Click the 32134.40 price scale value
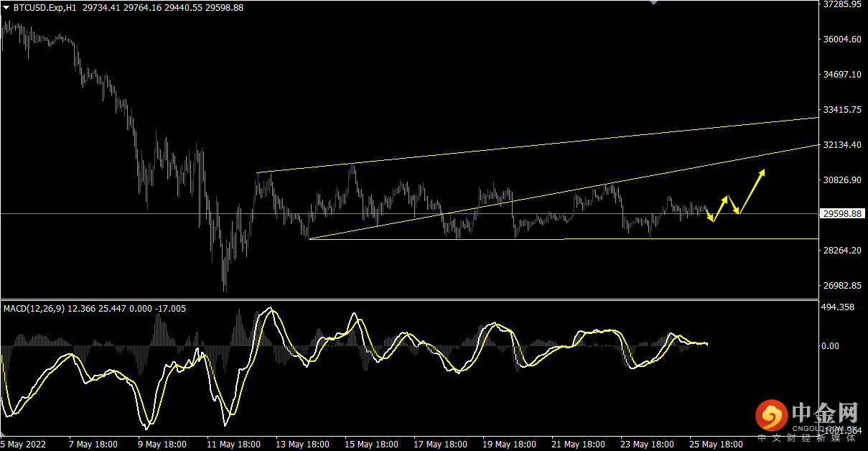Screen dimensions: 868x451 [x=842, y=145]
